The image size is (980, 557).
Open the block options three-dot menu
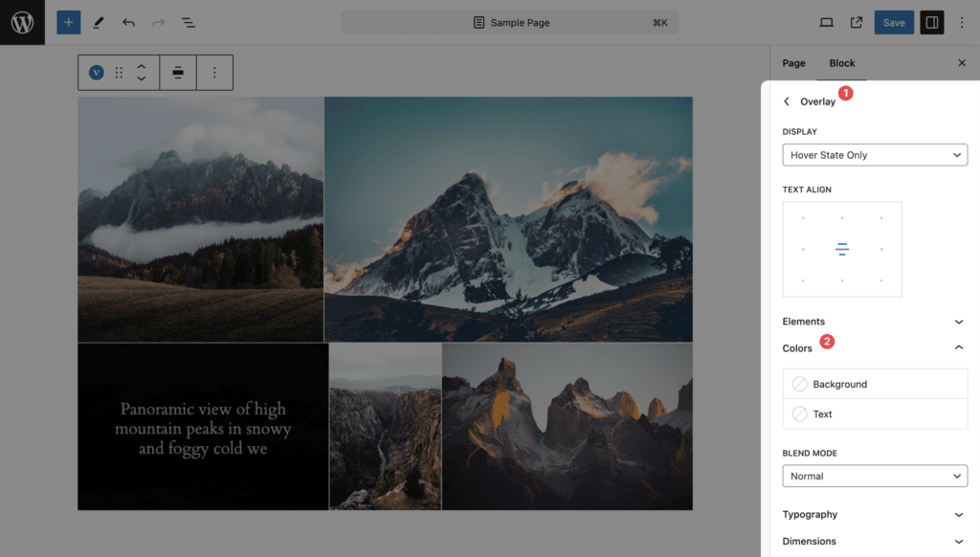coord(214,73)
